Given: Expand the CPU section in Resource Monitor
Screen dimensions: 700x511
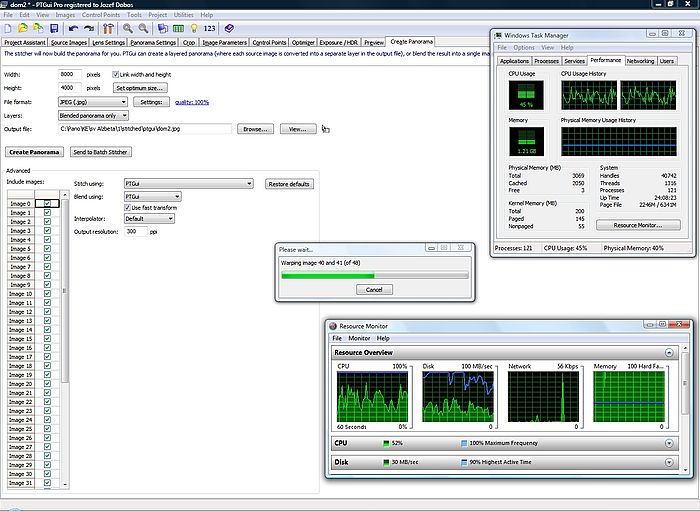Looking at the screenshot, I should pos(668,443).
